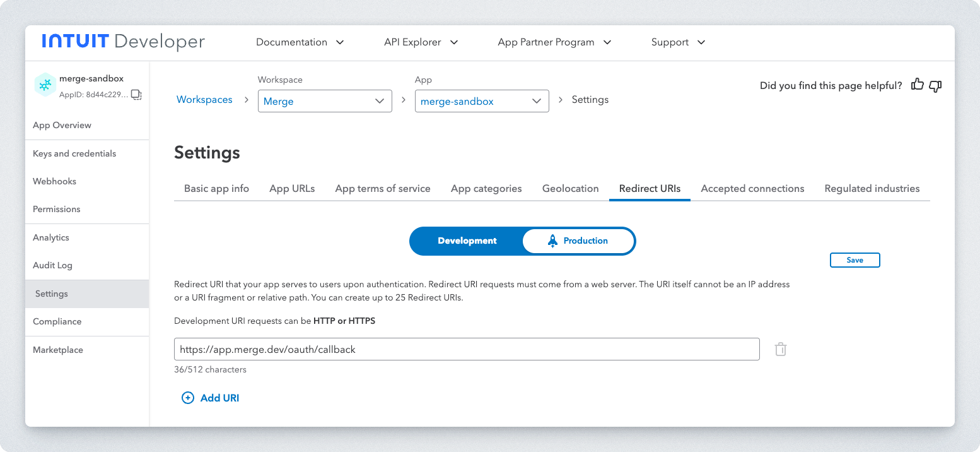Open Webhooks in the sidebar
This screenshot has height=452, width=980.
[54, 181]
